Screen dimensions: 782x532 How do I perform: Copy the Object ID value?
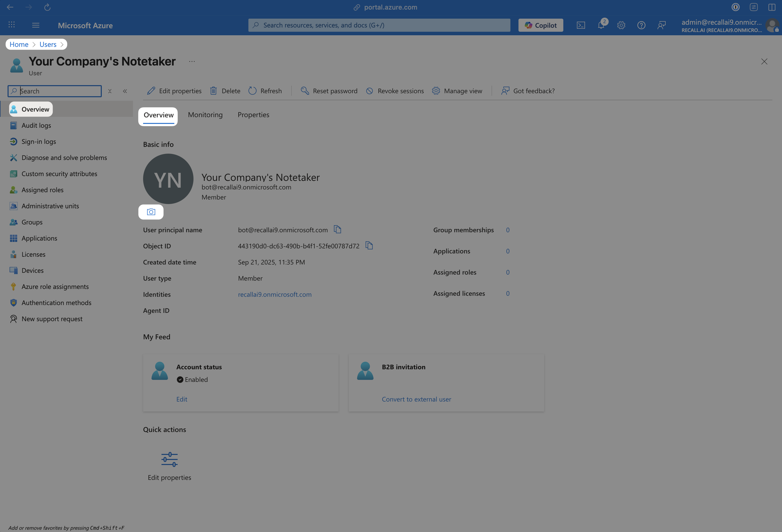click(369, 246)
